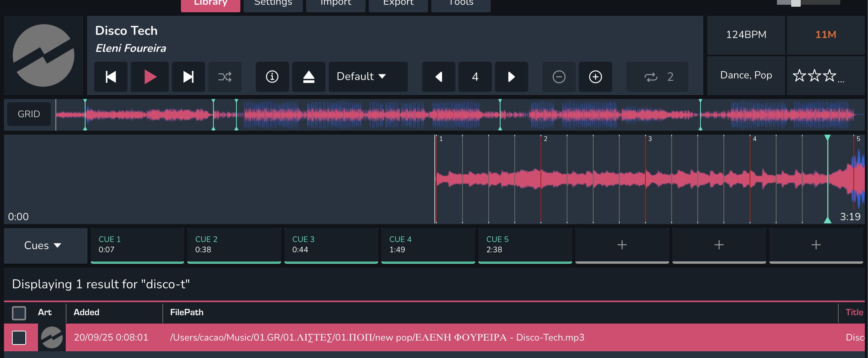
Task: Check the Disco-Tech track row checkbox
Action: 19,338
